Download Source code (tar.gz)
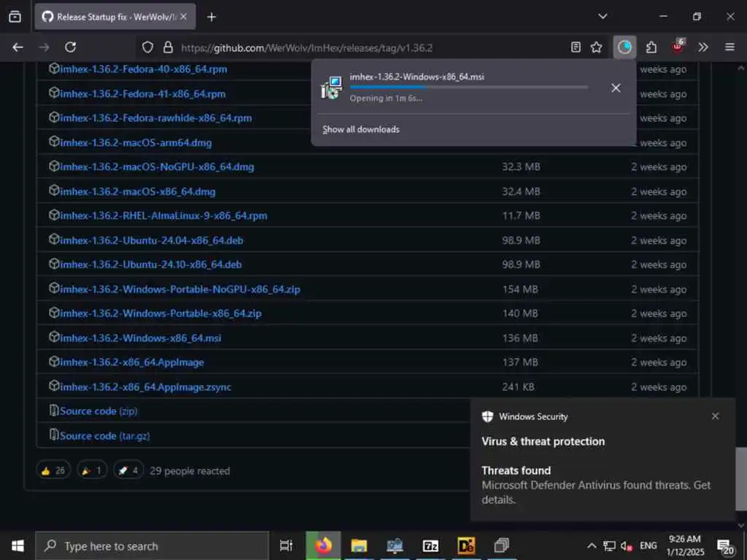This screenshot has width=747, height=560. tap(105, 436)
